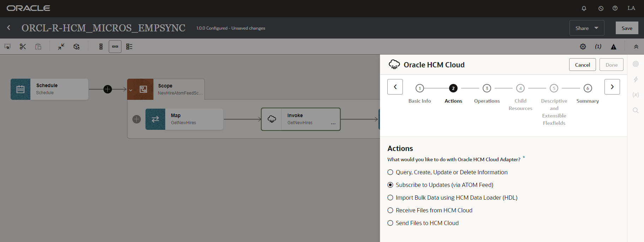Click the Map GetNewHires arrows icon
Viewport: 644px width, 242px height.
click(x=155, y=119)
